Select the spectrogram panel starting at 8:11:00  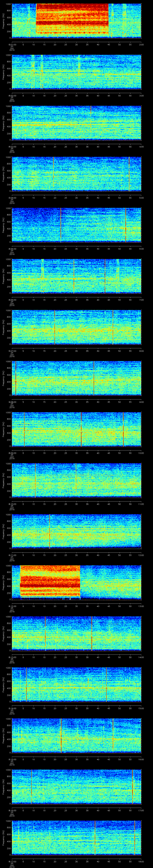(76, 531)
